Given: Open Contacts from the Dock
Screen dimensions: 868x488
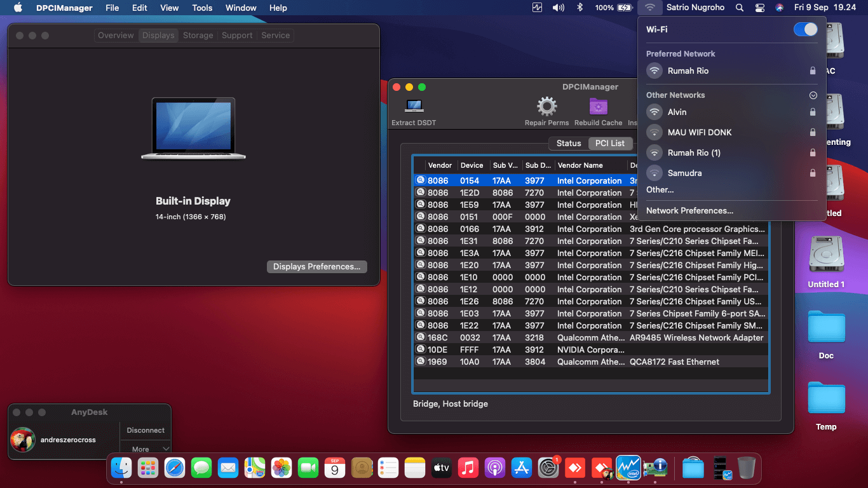Looking at the screenshot, I should pyautogui.click(x=362, y=468).
